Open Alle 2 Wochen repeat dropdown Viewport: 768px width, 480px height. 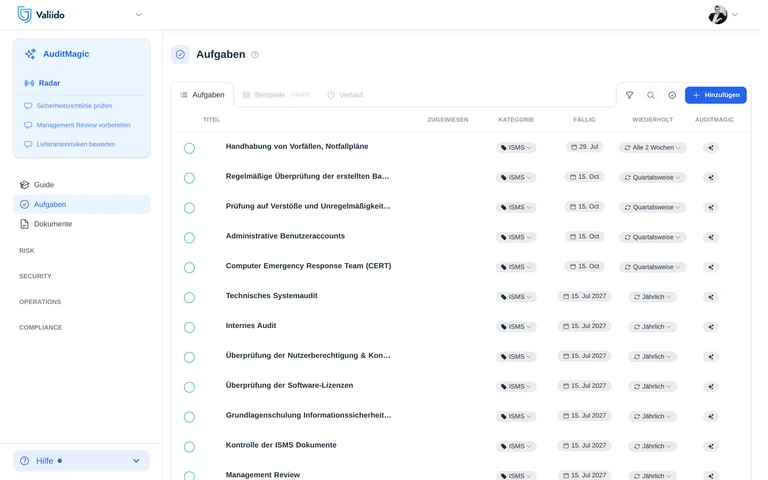(652, 147)
